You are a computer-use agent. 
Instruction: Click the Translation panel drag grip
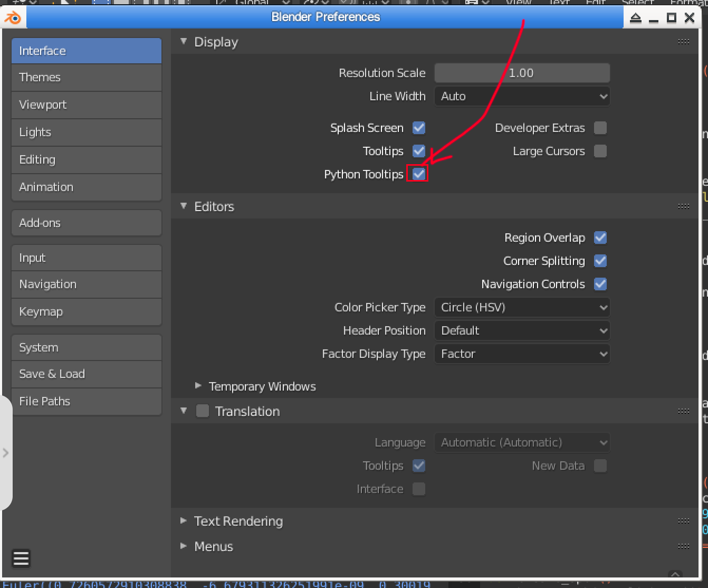(684, 411)
